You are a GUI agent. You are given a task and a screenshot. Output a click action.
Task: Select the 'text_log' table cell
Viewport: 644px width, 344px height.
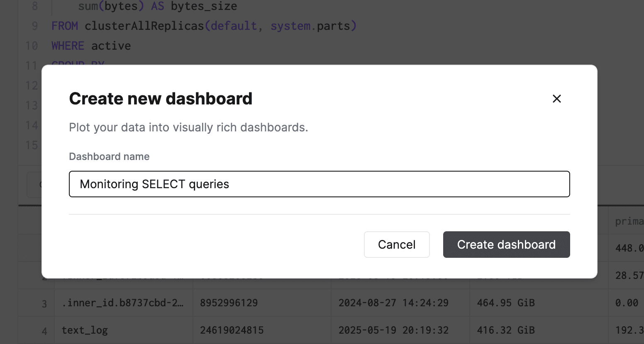click(x=85, y=330)
